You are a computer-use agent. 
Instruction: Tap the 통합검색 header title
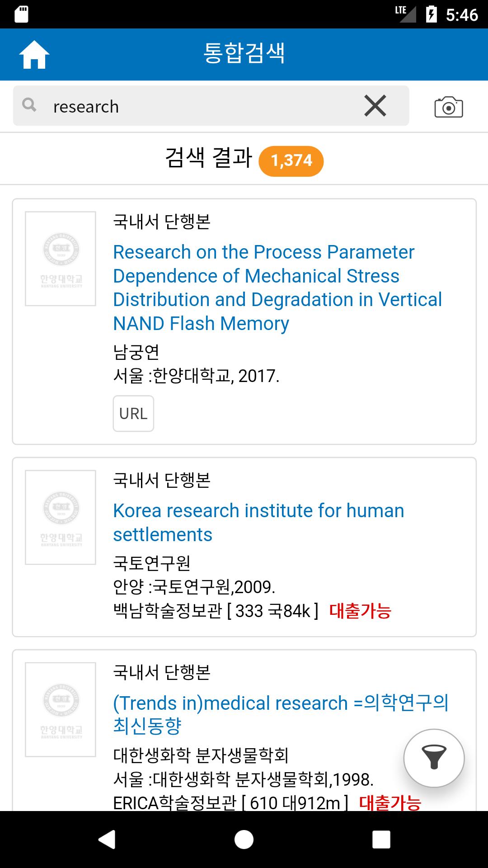point(244,53)
